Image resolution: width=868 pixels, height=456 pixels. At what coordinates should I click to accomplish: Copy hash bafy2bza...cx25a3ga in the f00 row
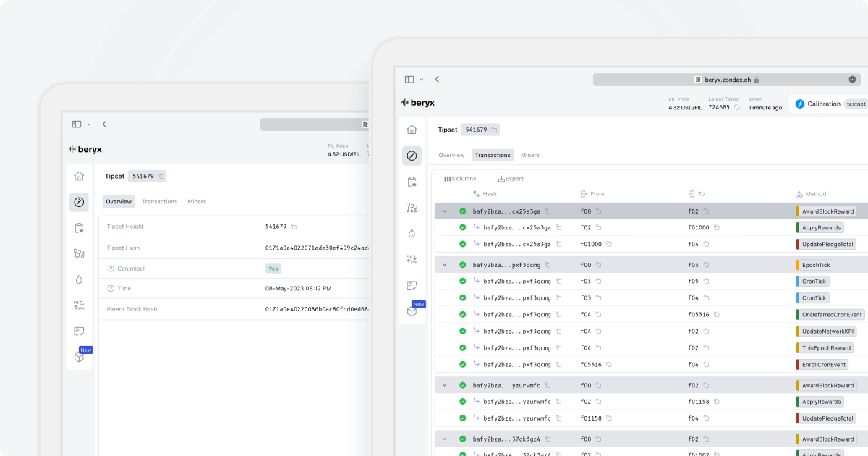point(548,211)
